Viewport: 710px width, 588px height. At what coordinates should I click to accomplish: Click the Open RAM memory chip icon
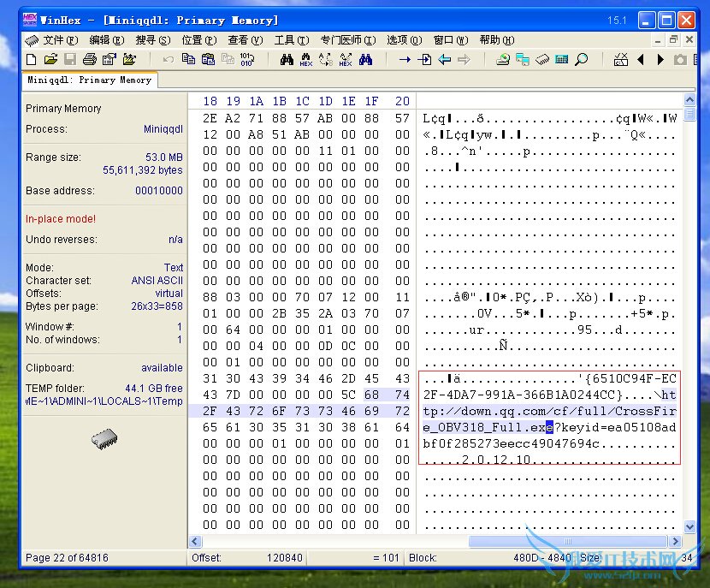pyautogui.click(x=542, y=59)
